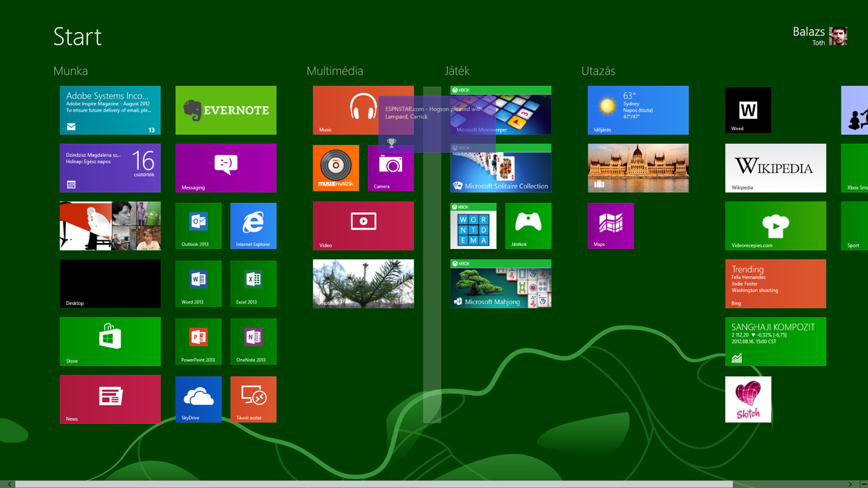Select the Játék group heading
The width and height of the screenshot is (868, 488).
[457, 71]
